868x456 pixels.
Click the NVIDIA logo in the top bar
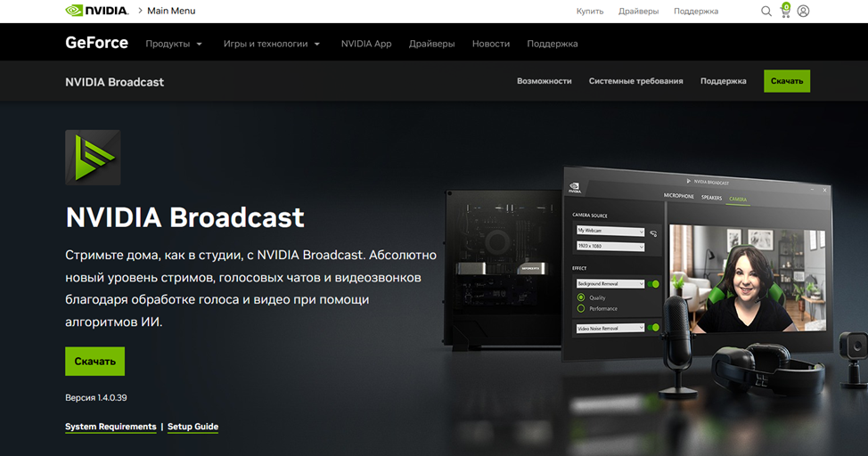coord(97,11)
